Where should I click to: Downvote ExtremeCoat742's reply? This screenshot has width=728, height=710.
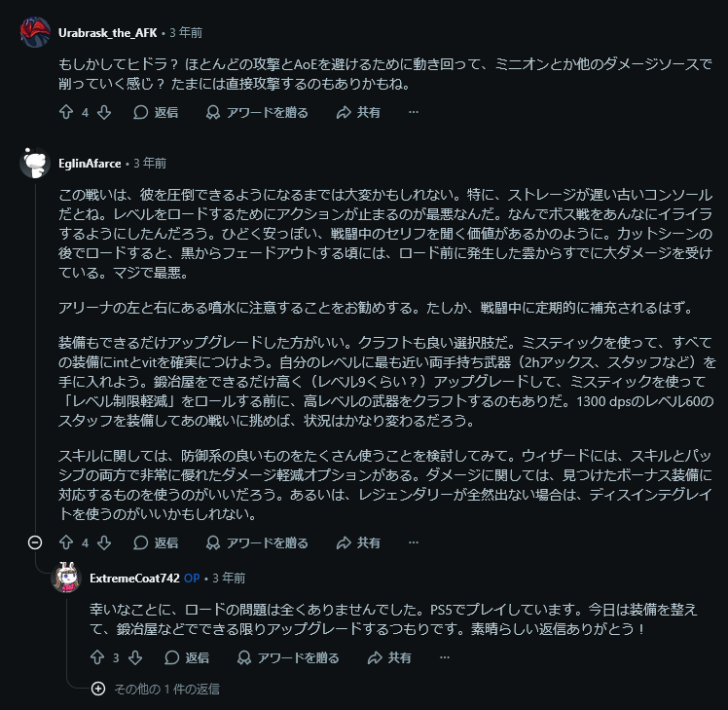[135, 657]
